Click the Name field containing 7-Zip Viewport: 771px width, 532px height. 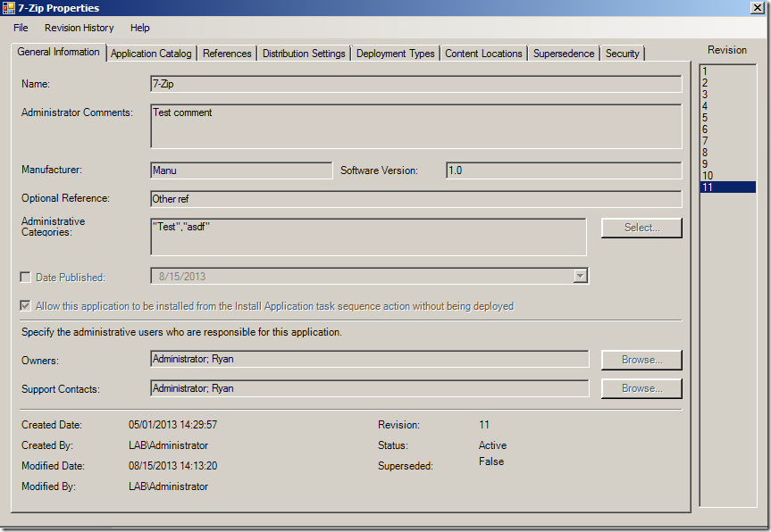pos(416,84)
